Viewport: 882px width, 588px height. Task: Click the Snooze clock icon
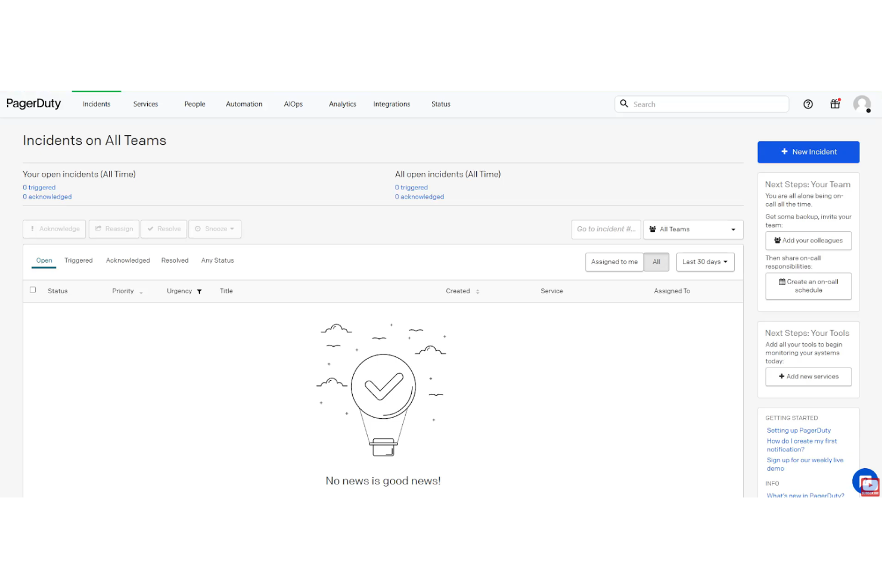(197, 229)
